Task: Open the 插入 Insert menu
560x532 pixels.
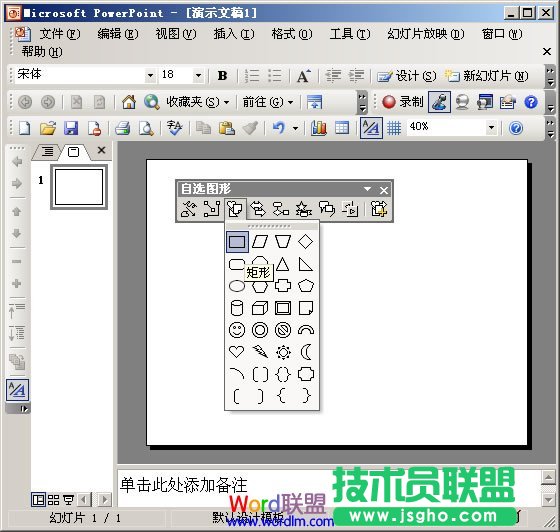Action: pyautogui.click(x=234, y=34)
